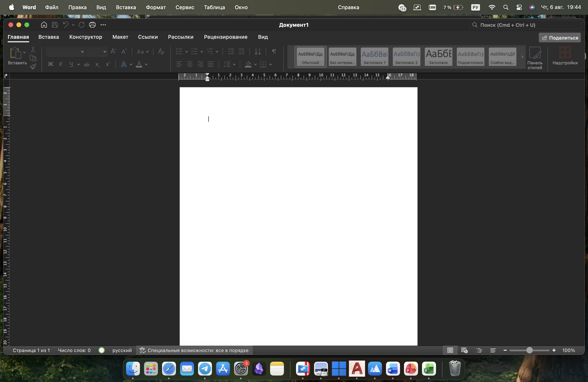Align text right
The image size is (588, 382).
200,64
